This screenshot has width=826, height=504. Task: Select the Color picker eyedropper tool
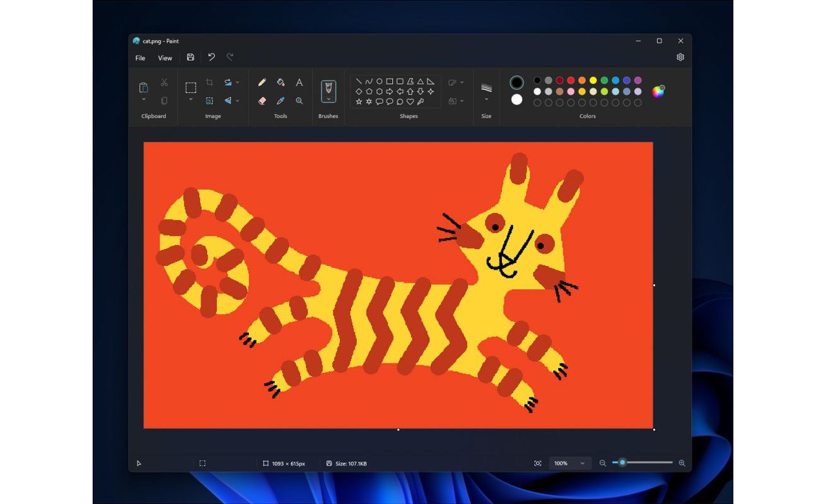click(281, 101)
